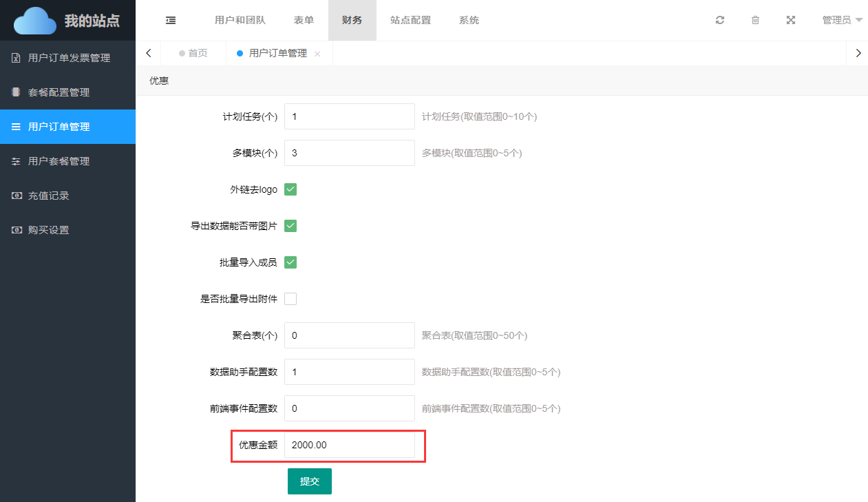
Task: Switch to the 用户和团队 top menu
Action: [240, 21]
